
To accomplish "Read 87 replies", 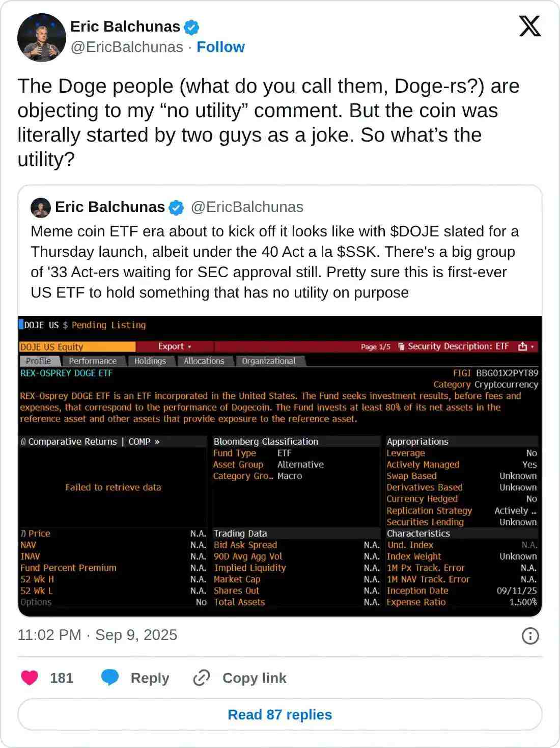I will click(x=279, y=714).
